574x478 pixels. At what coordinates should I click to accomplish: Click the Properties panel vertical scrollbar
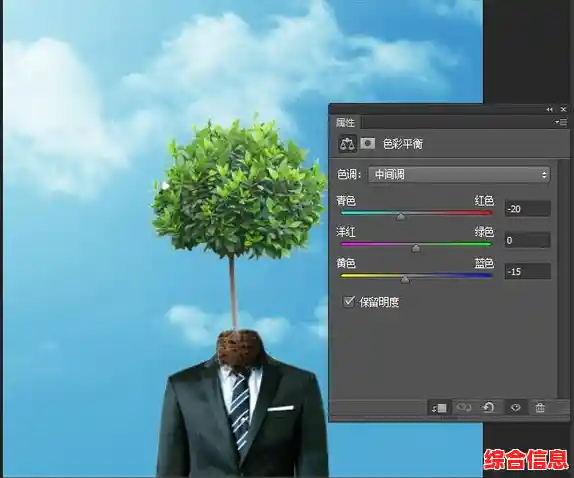click(562, 278)
